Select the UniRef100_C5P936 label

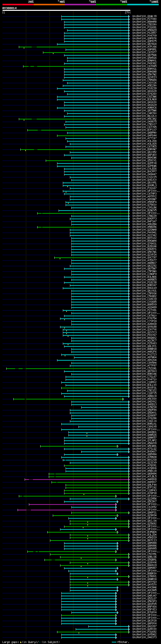click(144, 293)
